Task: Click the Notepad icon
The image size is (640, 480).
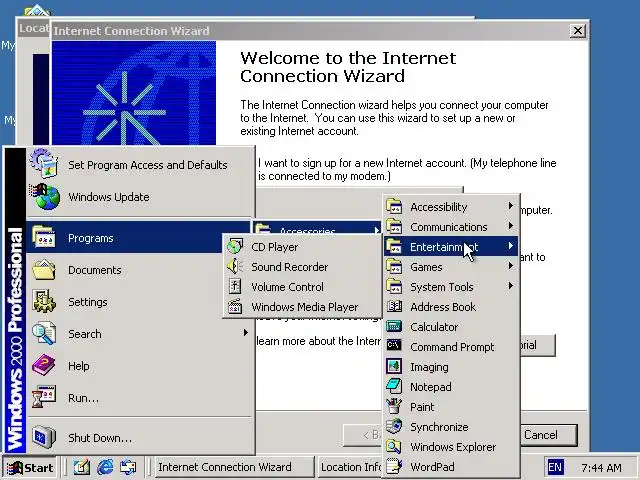Action: coord(394,386)
